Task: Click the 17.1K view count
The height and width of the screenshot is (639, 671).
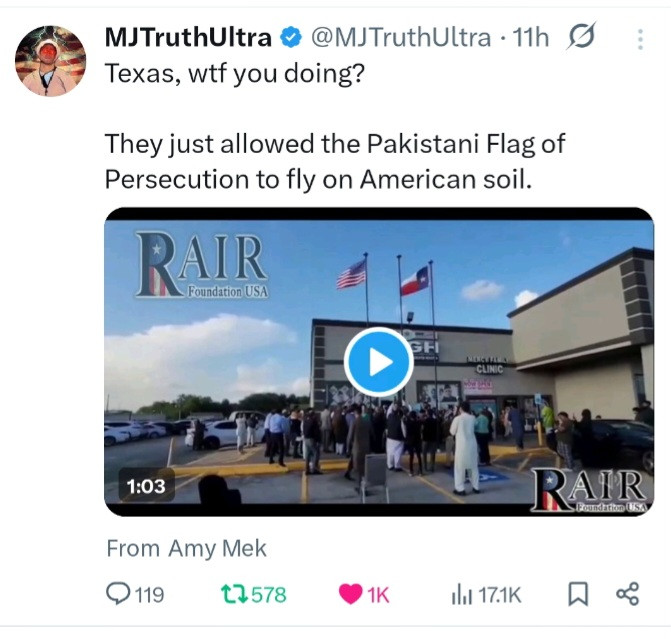Action: coord(500,595)
